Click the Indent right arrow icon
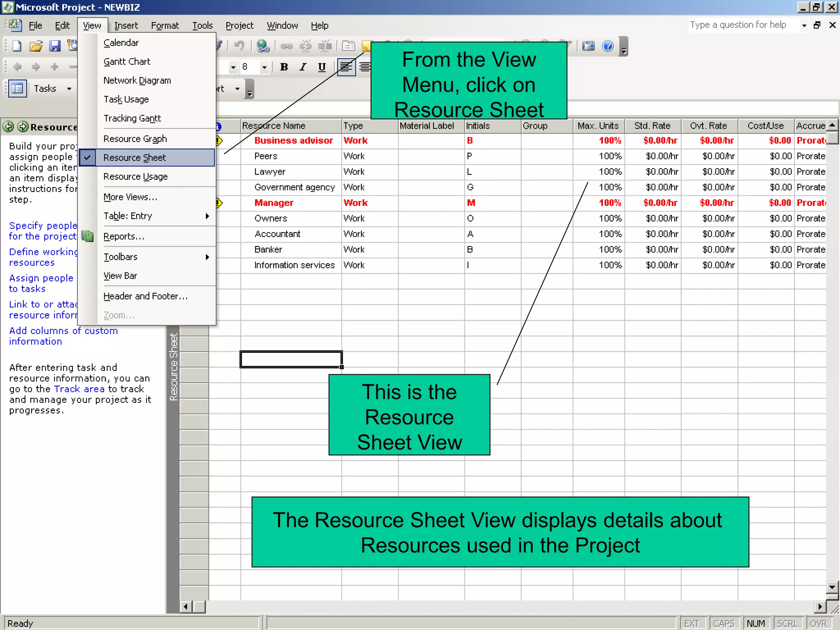 (x=36, y=67)
